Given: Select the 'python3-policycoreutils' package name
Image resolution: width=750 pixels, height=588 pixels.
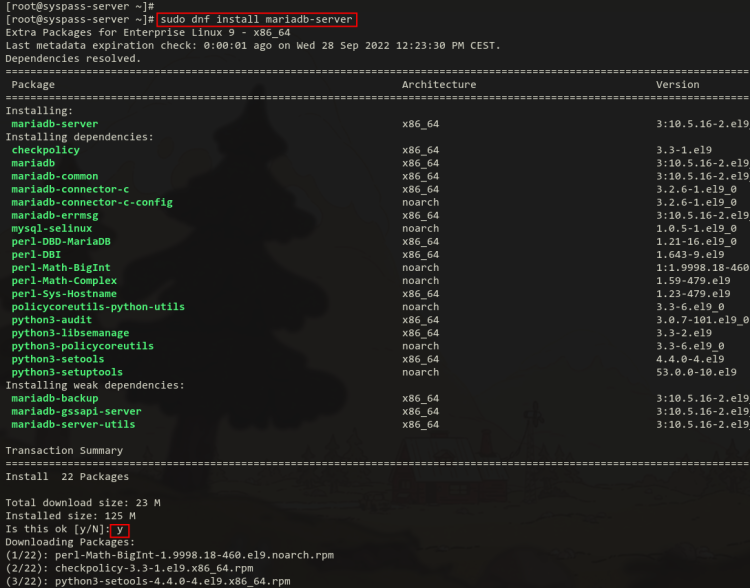Looking at the screenshot, I should point(83,346).
